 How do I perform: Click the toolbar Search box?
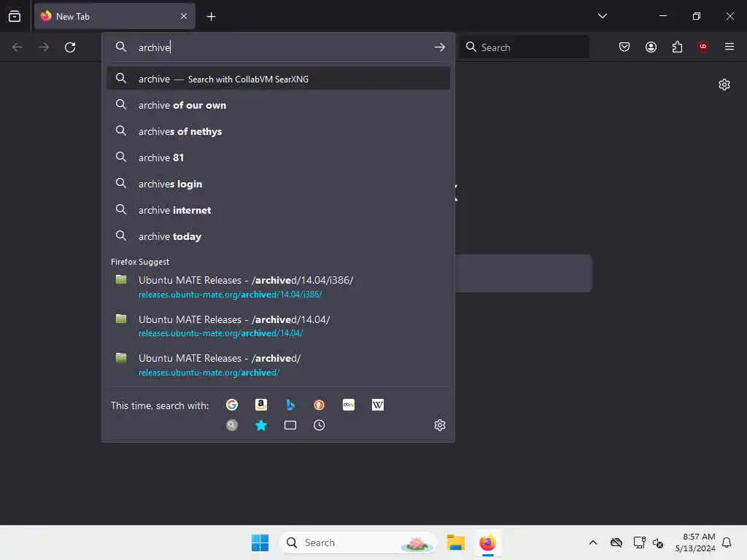[524, 47]
